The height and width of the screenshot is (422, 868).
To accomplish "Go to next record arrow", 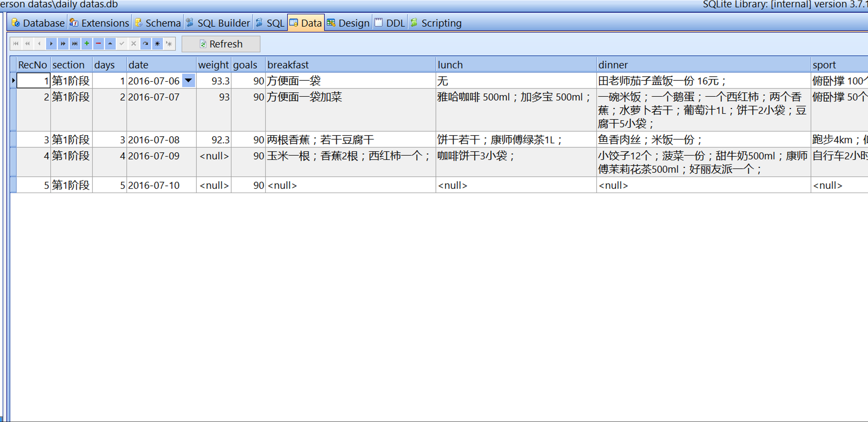I will (51, 44).
